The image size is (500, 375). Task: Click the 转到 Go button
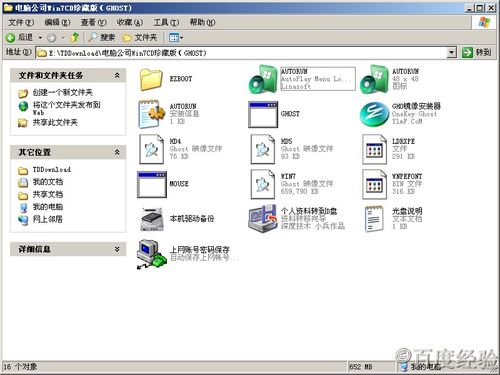[x=477, y=52]
